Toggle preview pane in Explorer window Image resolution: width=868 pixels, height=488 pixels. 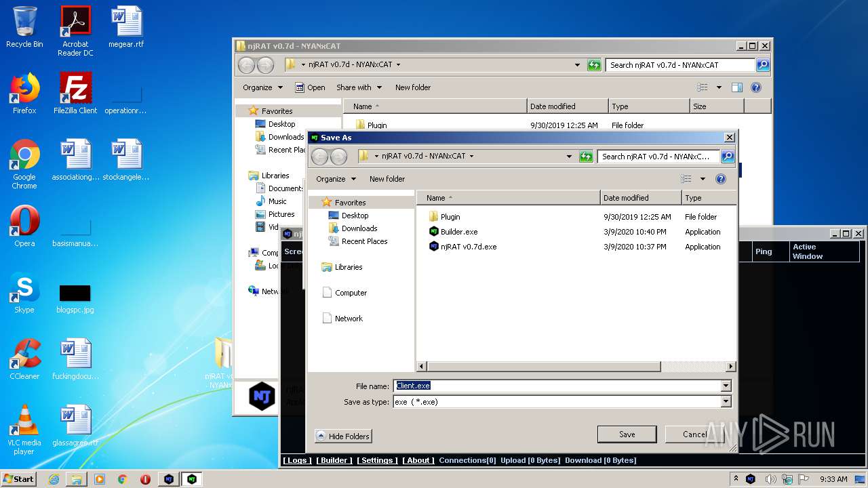tap(737, 87)
